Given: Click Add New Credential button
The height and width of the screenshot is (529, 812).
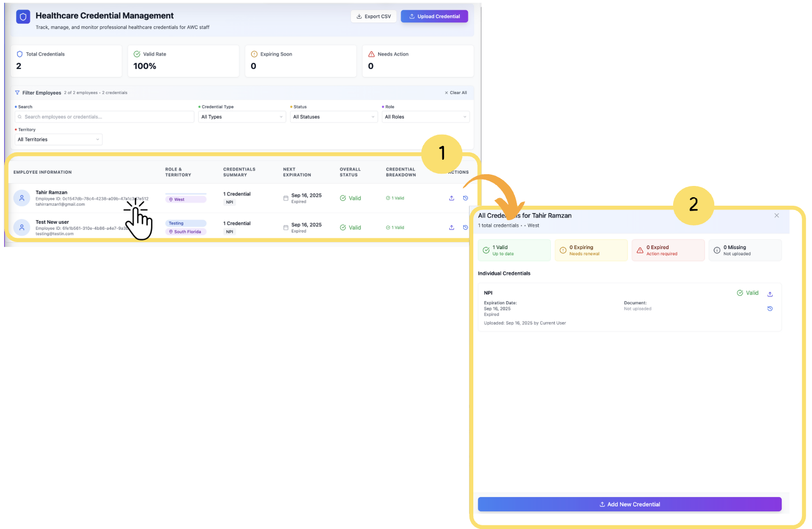Looking at the screenshot, I should (x=629, y=504).
